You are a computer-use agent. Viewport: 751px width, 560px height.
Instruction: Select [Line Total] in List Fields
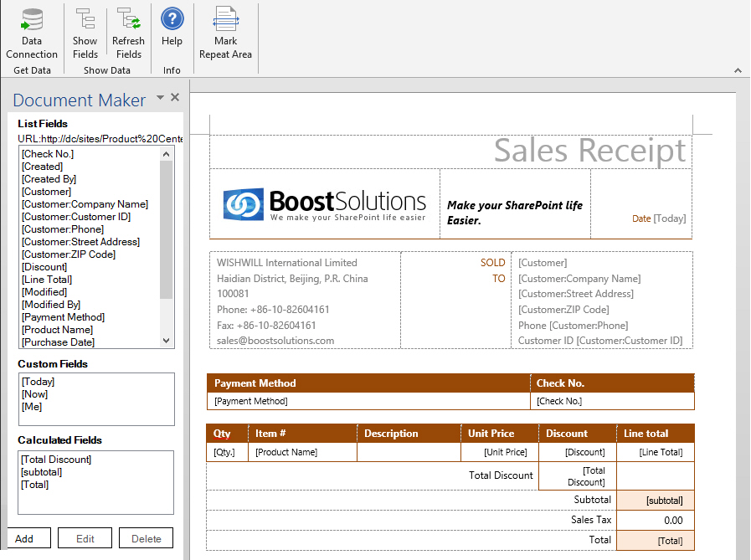click(x=47, y=280)
